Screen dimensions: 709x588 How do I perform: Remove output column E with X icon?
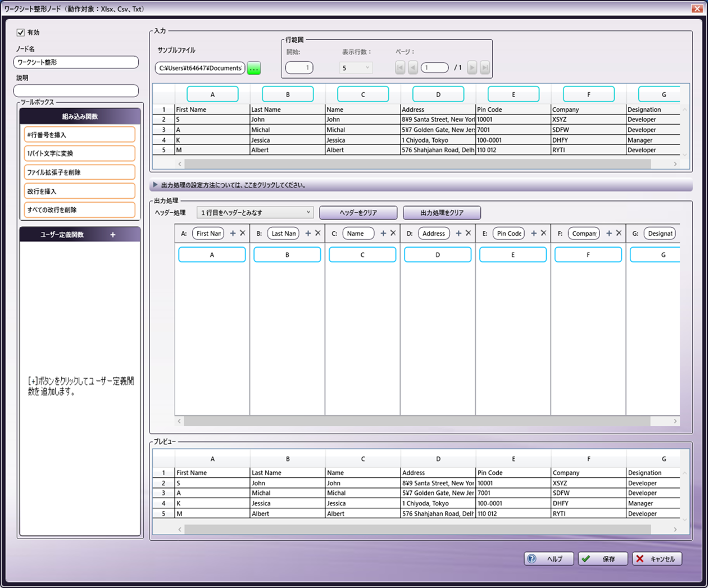(544, 233)
